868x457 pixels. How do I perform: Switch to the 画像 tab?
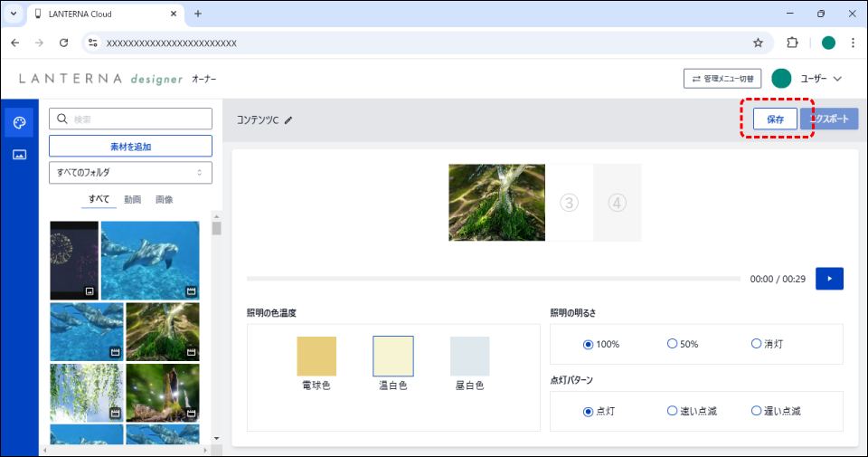coord(164,199)
